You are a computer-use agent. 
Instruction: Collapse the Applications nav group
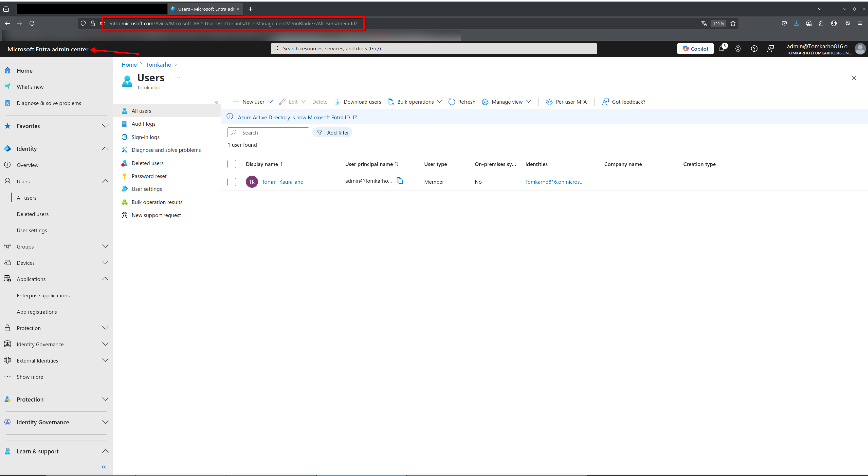click(105, 279)
